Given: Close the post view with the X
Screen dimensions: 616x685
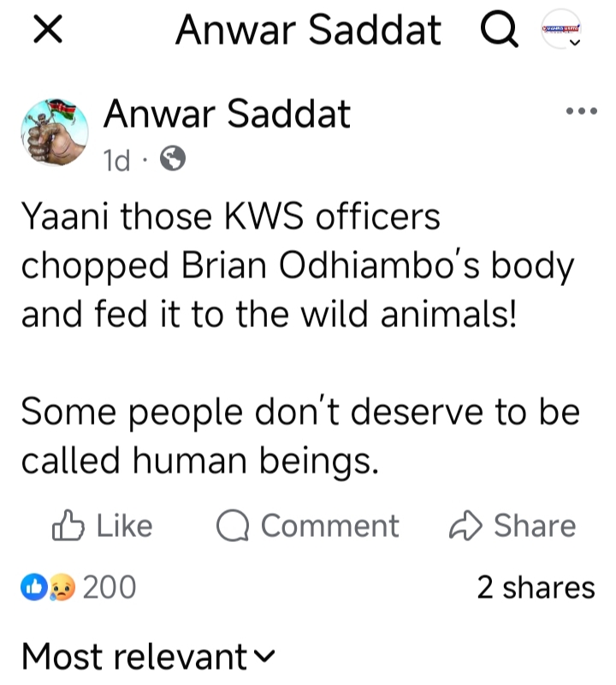Looking at the screenshot, I should 50,33.
